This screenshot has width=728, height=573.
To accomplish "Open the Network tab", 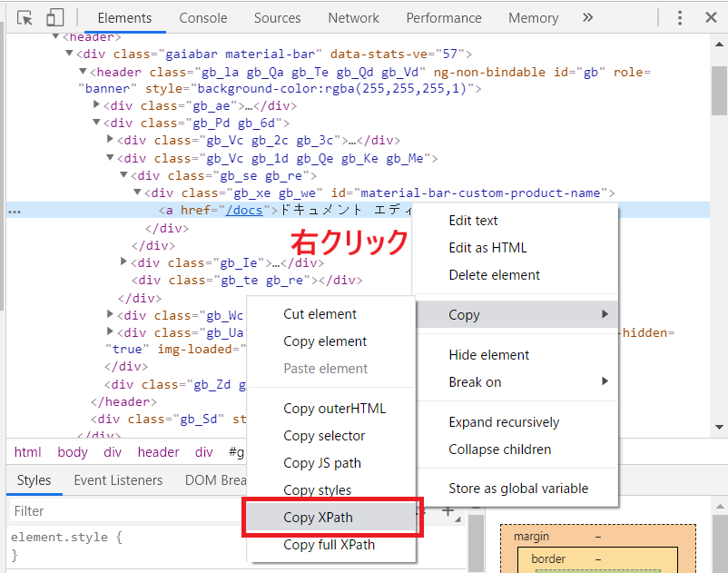I will tap(353, 18).
